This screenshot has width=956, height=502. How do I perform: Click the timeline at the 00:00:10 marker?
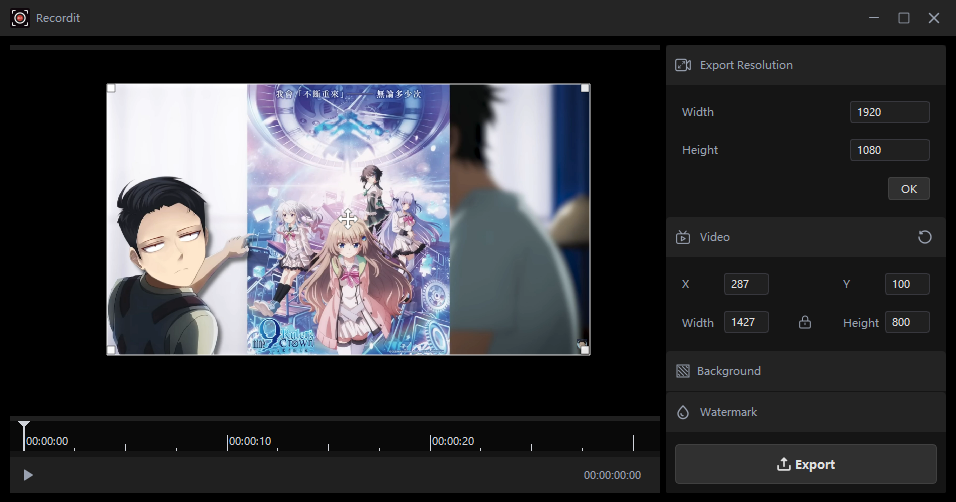coord(228,442)
